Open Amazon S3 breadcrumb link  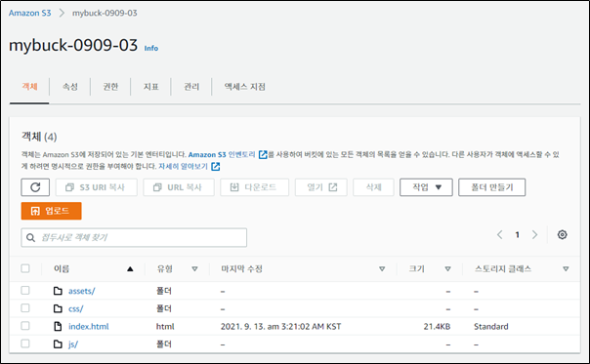pos(29,13)
